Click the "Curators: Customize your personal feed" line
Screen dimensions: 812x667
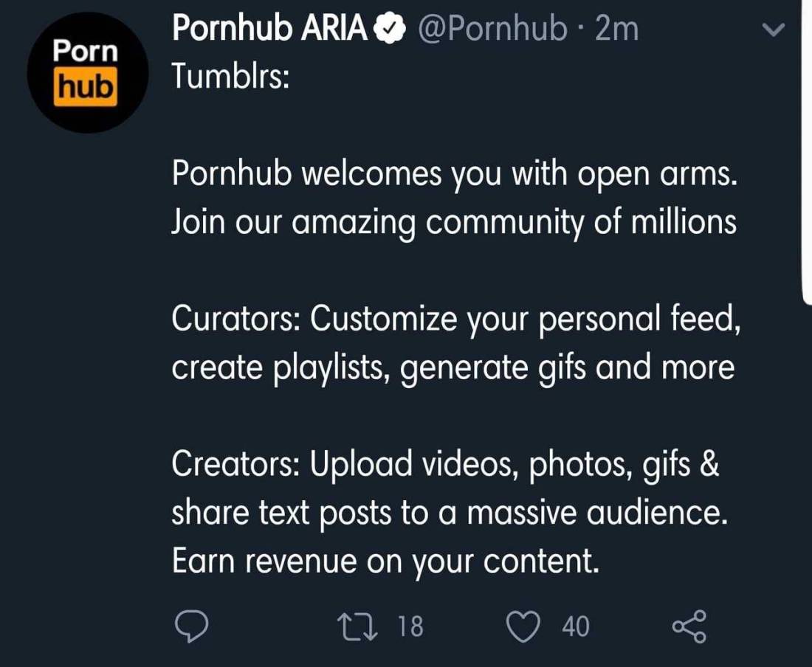point(455,319)
